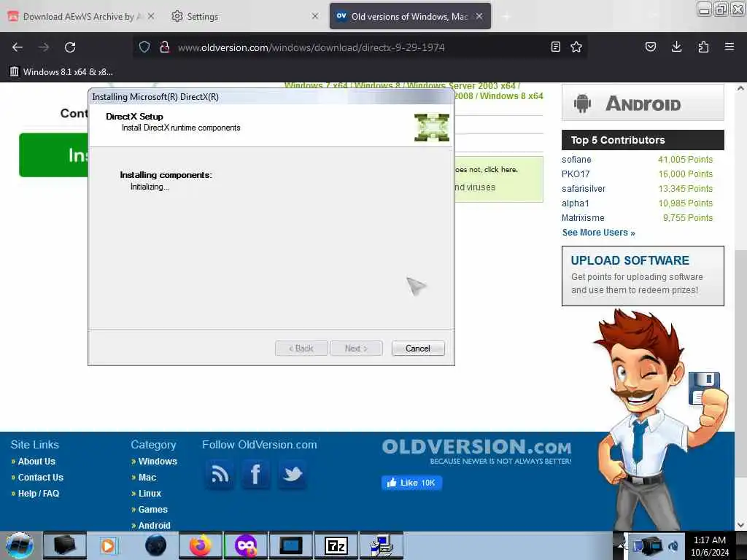The image size is (747, 560).
Task: Click scrollbar up arrow on page
Action: (x=740, y=88)
